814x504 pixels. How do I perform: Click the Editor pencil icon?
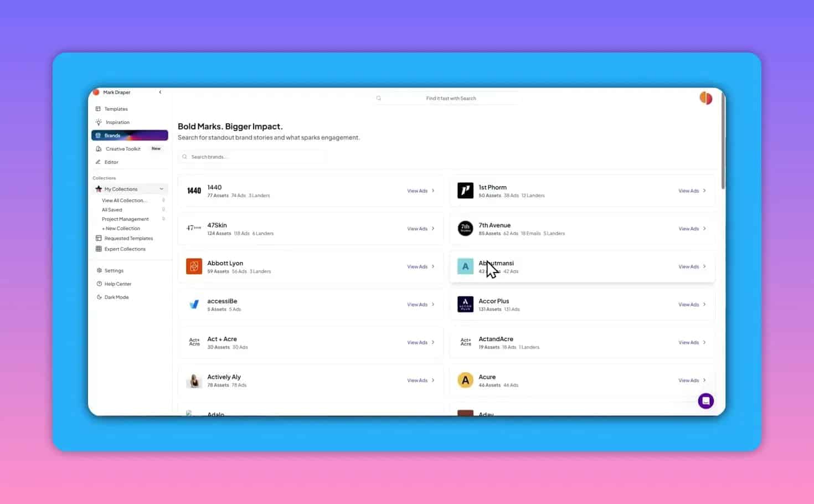[98, 162]
